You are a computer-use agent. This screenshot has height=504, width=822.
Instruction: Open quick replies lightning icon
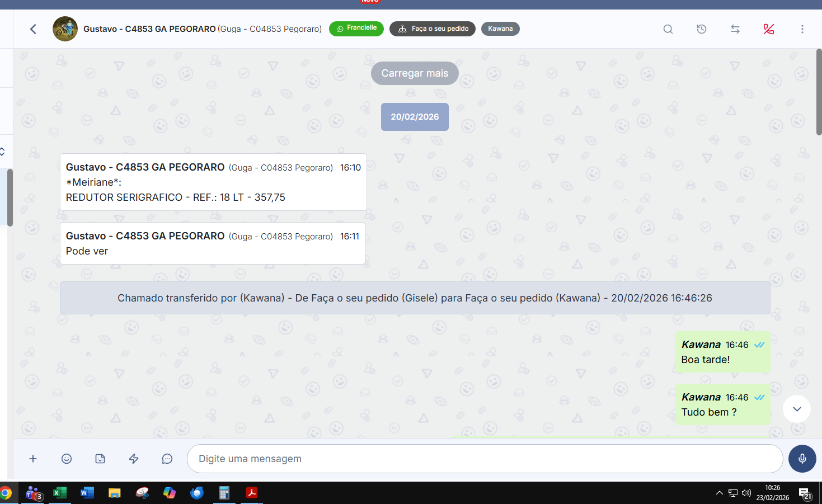pos(134,459)
